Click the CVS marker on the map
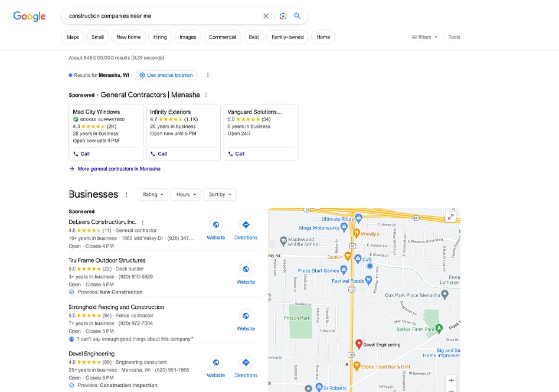The image size is (559, 392). pyautogui.click(x=358, y=259)
